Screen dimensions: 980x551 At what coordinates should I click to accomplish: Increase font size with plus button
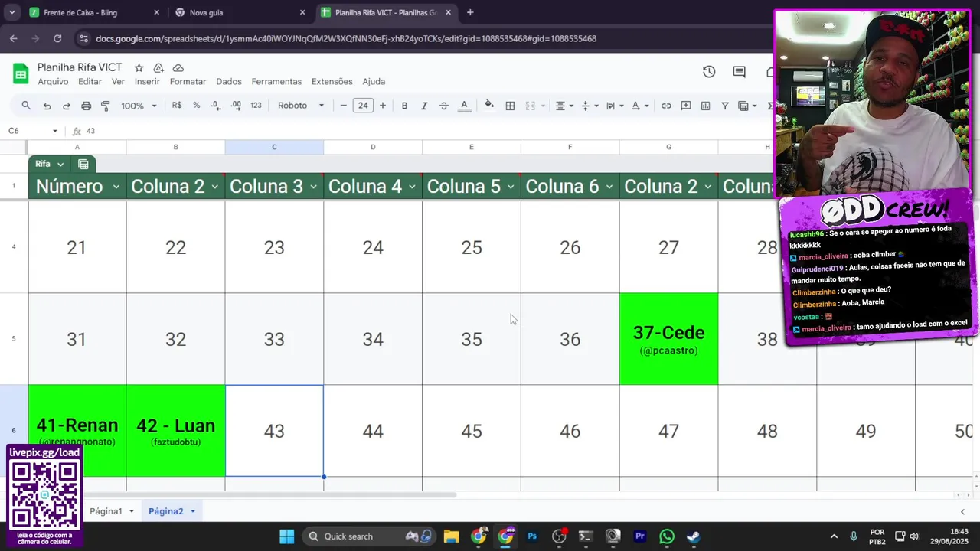383,106
